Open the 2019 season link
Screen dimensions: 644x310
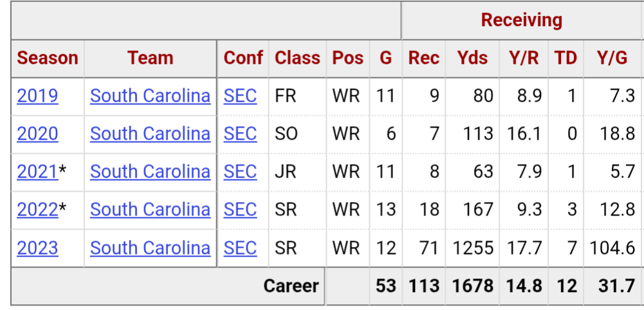coord(37,96)
